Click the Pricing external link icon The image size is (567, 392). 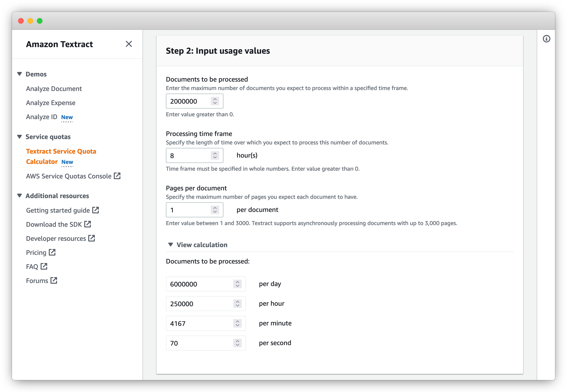(x=52, y=252)
